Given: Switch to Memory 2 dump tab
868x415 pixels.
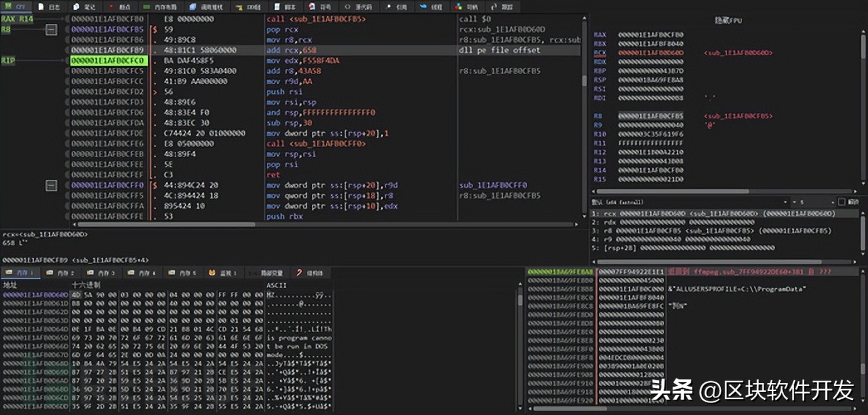Looking at the screenshot, I should coord(63,273).
